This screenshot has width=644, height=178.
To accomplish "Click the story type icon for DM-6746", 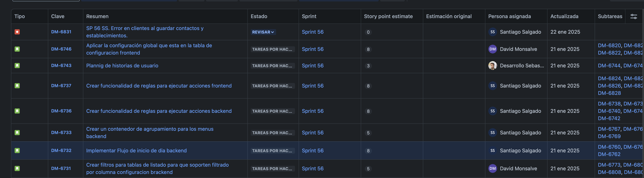I will 17,49.
